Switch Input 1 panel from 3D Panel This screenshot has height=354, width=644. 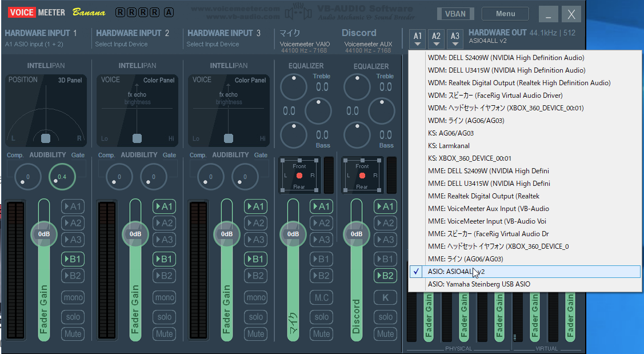pyautogui.click(x=70, y=80)
